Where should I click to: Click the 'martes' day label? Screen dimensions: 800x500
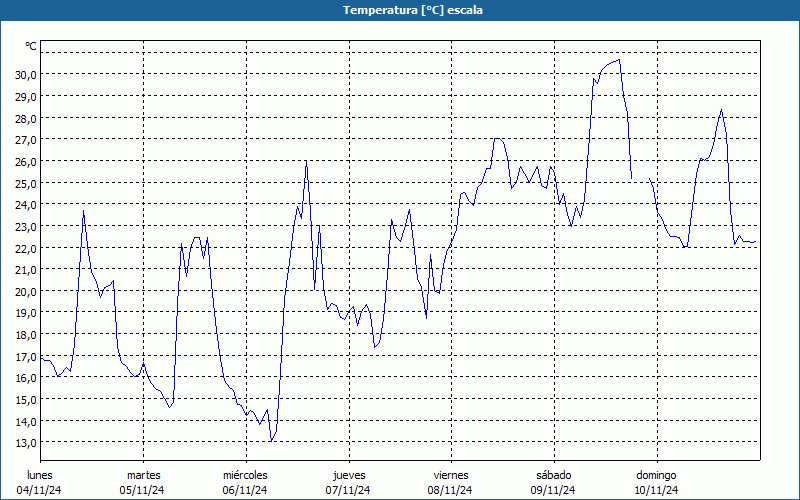[x=144, y=476]
